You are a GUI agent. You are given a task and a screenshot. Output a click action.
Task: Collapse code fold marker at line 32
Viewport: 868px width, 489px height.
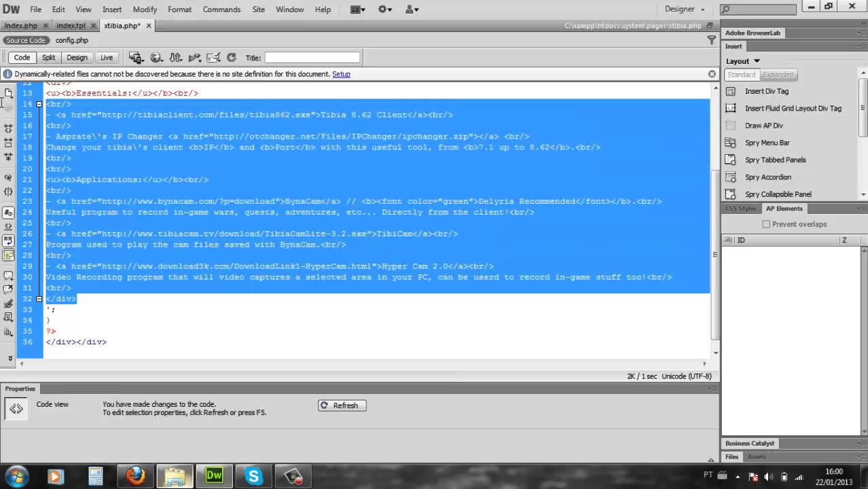pos(39,299)
